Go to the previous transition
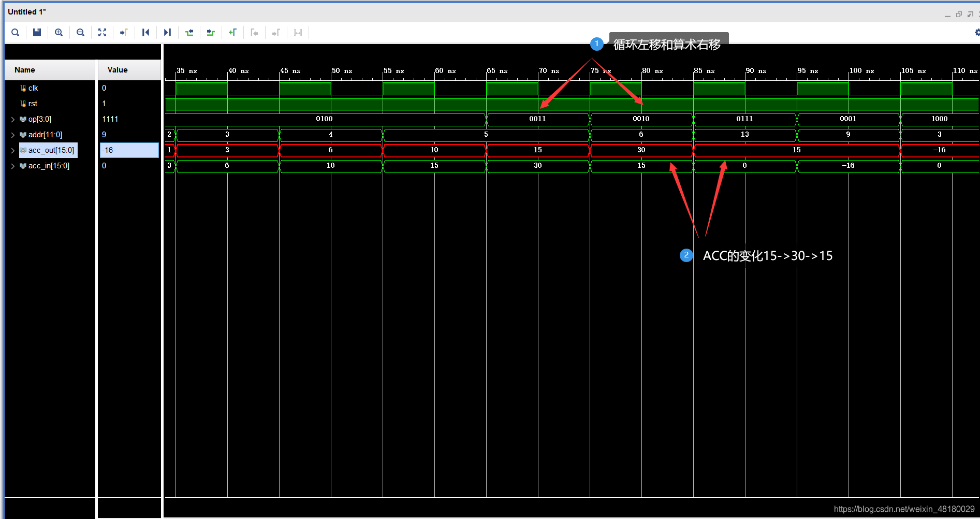Screen dimensions: 980x519 pyautogui.click(x=189, y=33)
